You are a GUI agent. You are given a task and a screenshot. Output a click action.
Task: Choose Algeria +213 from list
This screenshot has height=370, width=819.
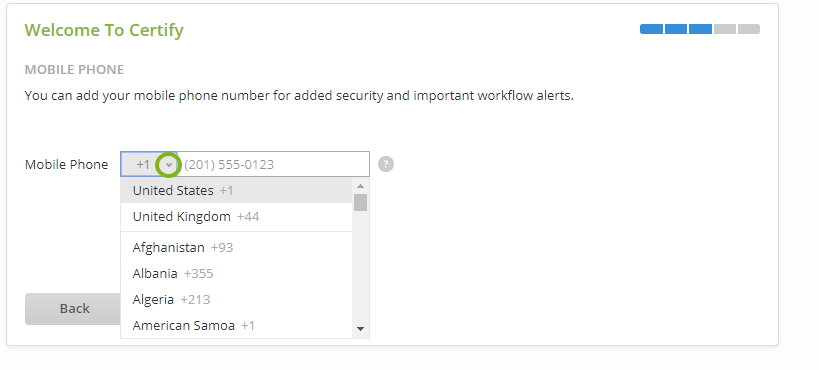coord(237,299)
